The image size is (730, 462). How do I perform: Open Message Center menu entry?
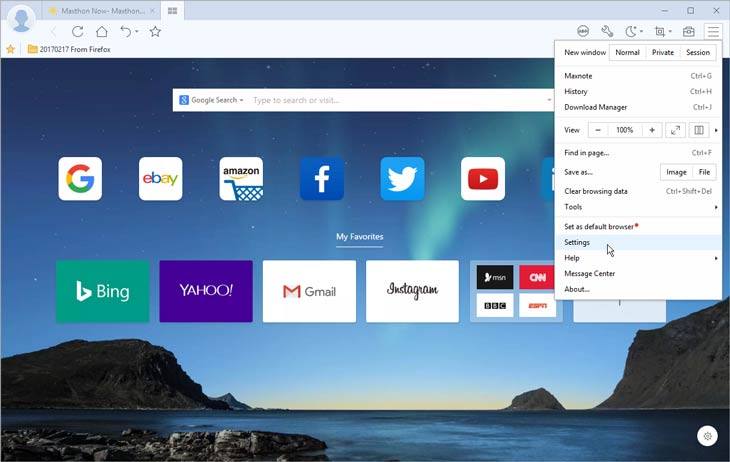(638, 273)
